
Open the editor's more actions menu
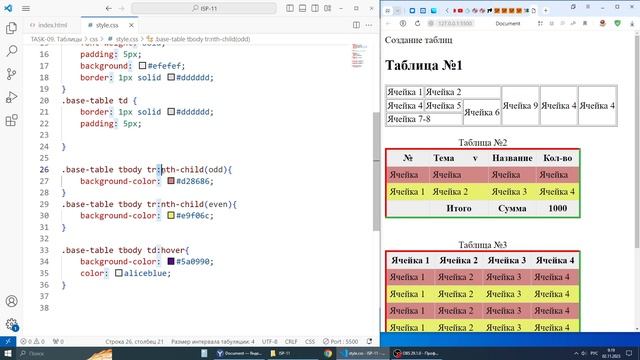point(369,25)
